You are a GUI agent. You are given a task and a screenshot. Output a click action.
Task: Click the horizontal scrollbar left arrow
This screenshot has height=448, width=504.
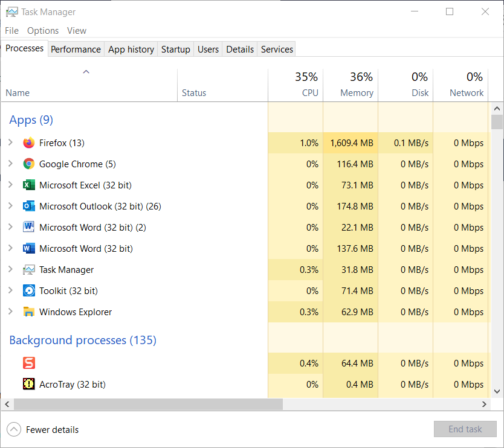tap(7, 404)
